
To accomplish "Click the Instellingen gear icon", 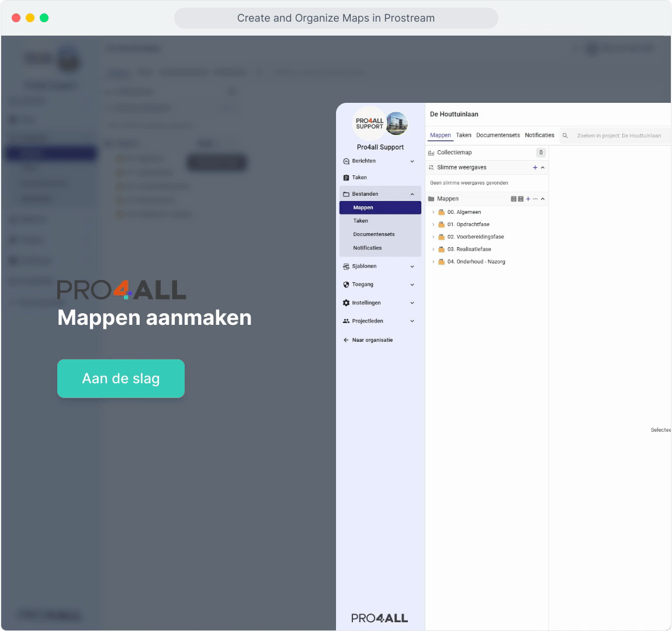I will (x=347, y=303).
